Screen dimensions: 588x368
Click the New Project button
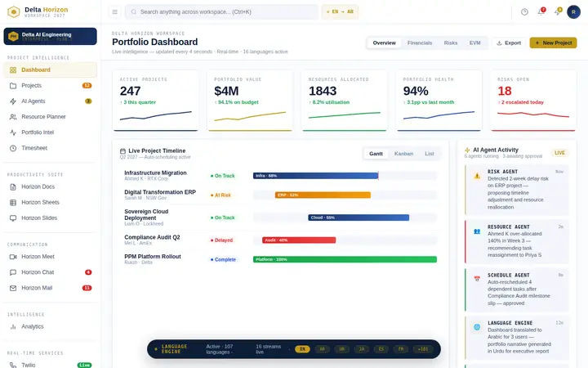[x=553, y=43]
